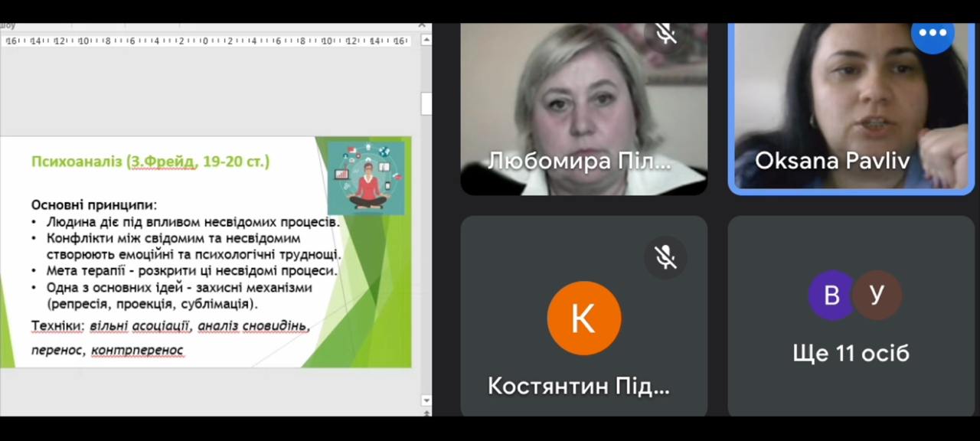The width and height of the screenshot is (980, 441).
Task: Click the Костянтин participant name label
Action: pos(579,386)
